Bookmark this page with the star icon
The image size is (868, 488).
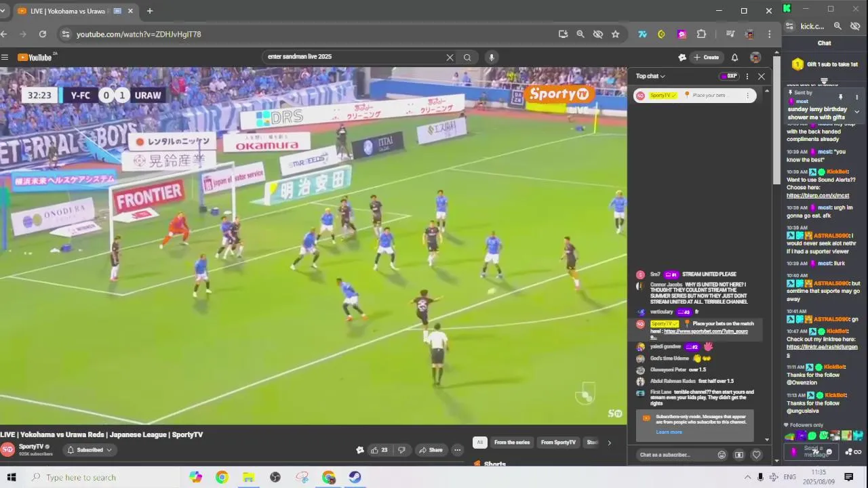pyautogui.click(x=616, y=34)
